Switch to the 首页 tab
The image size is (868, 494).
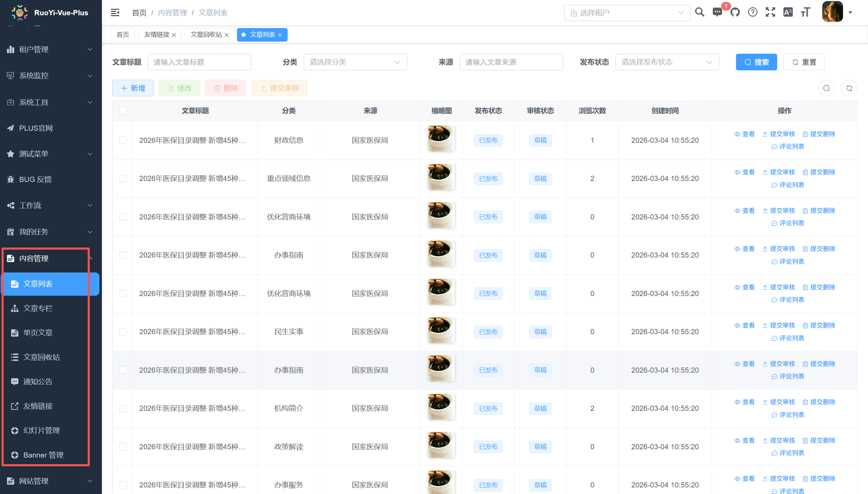(123, 35)
